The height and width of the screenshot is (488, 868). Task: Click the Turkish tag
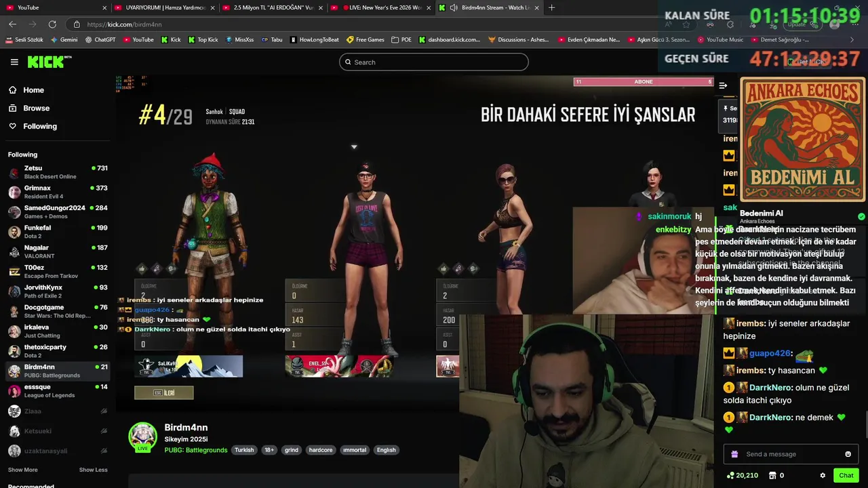(x=244, y=450)
